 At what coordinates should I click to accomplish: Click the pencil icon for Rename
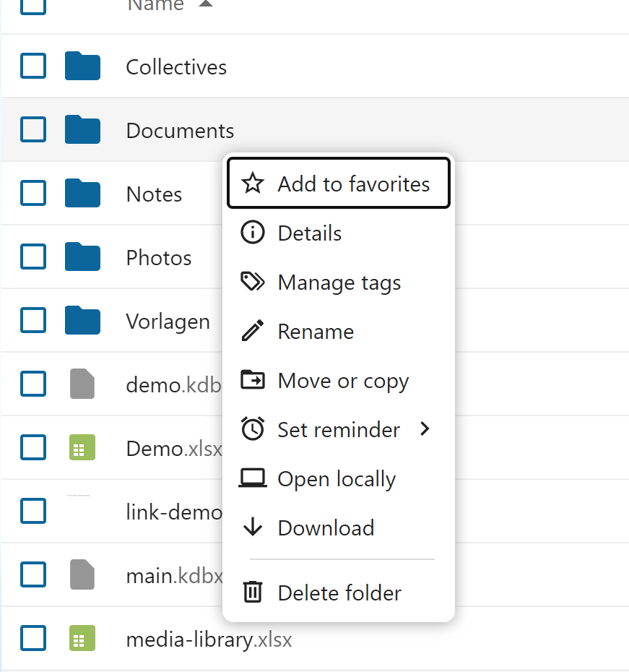[x=252, y=332]
